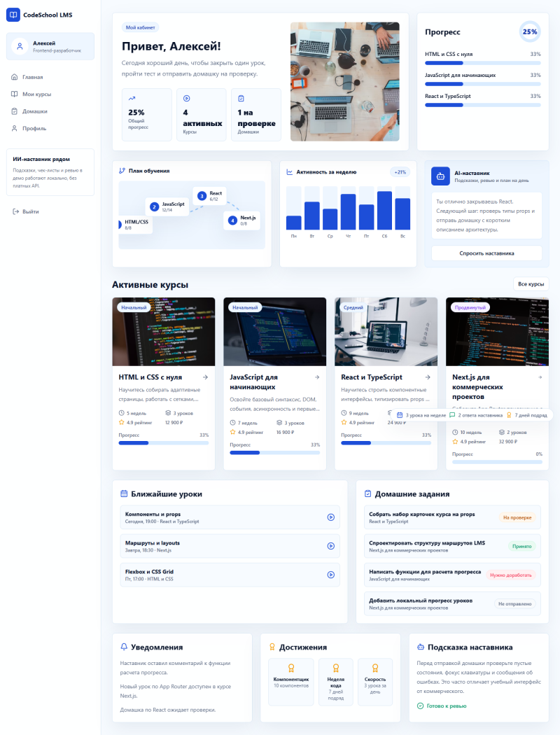Viewport: 560px width, 735px height.
Task: Click the JavaScript для начинающих progress bar in Прогресс
Action: 483,84
